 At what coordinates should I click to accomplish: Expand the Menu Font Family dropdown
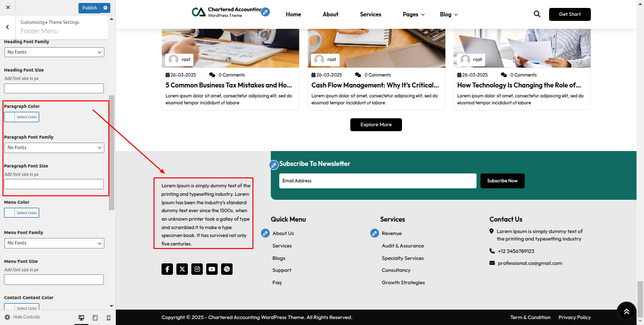(x=54, y=243)
